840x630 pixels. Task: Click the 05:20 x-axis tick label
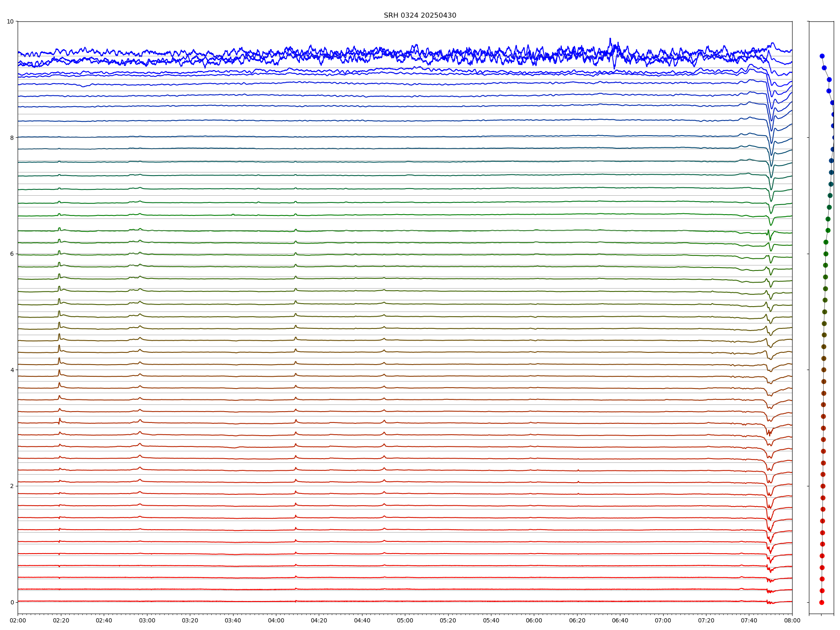(x=448, y=620)
